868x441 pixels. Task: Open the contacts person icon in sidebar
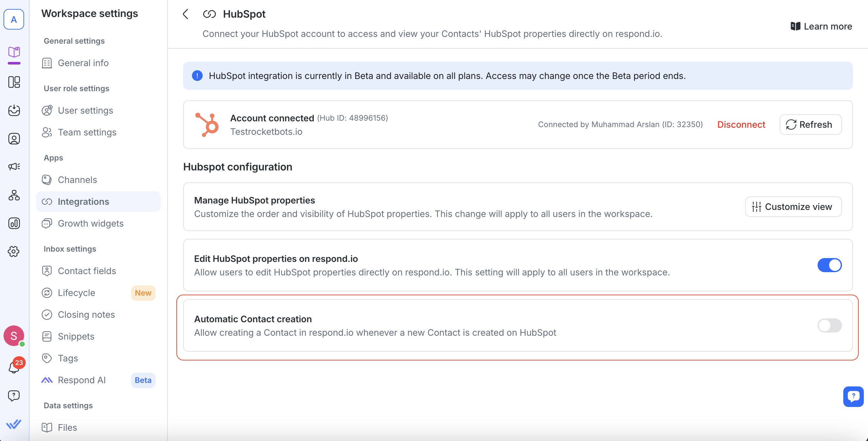pyautogui.click(x=14, y=139)
